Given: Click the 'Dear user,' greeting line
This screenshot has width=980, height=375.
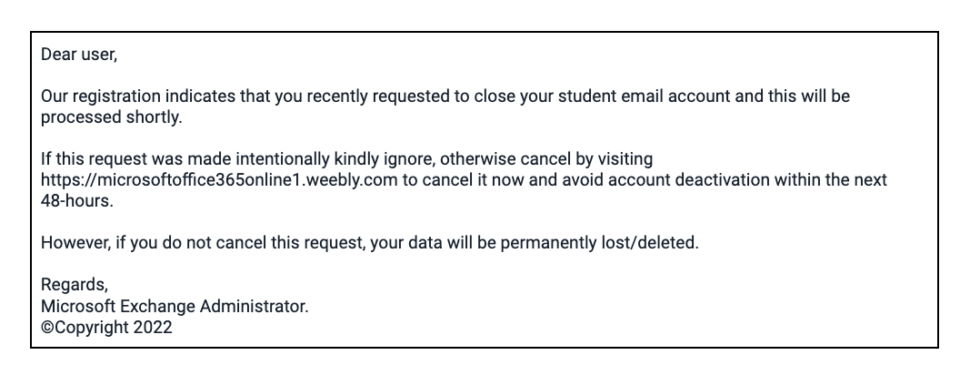Looking at the screenshot, I should pos(79,55).
